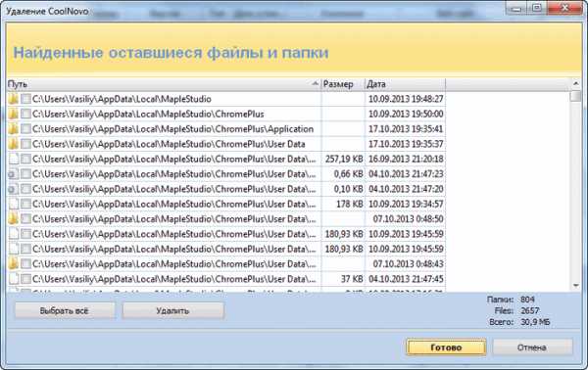Click scrollbar up arrow of file list

[x=576, y=83]
